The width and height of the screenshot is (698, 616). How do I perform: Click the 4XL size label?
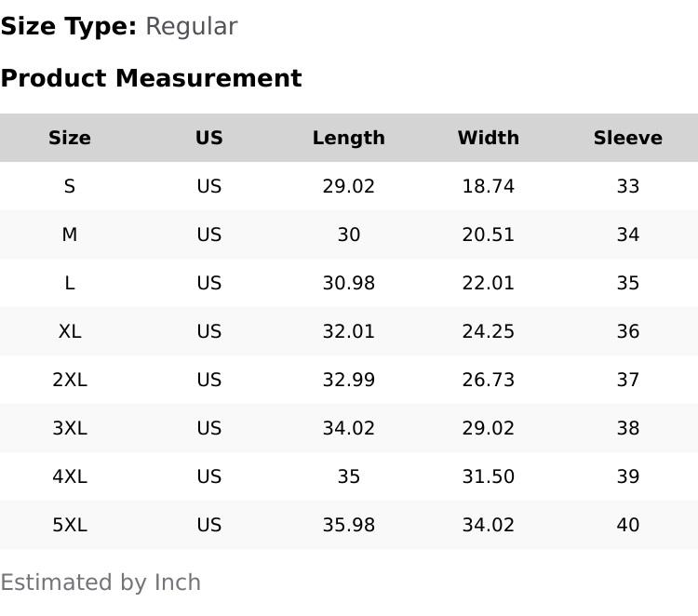70,476
